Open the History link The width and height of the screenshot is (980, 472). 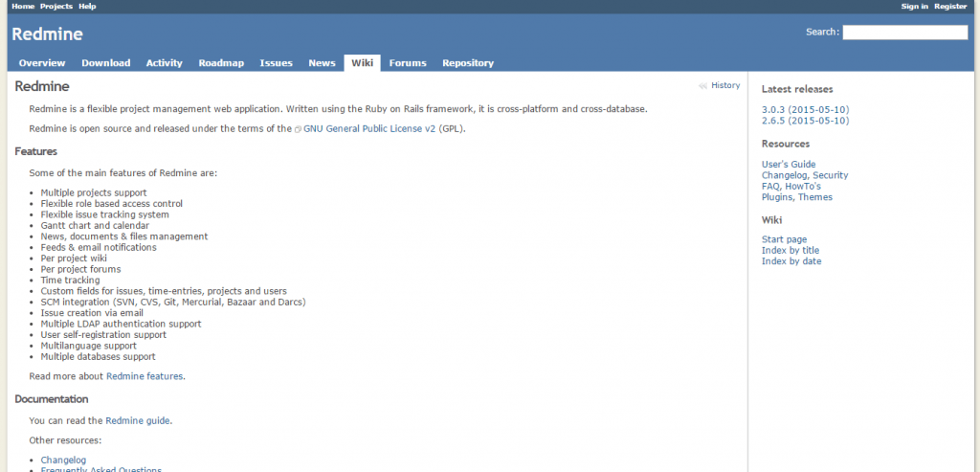point(725,85)
